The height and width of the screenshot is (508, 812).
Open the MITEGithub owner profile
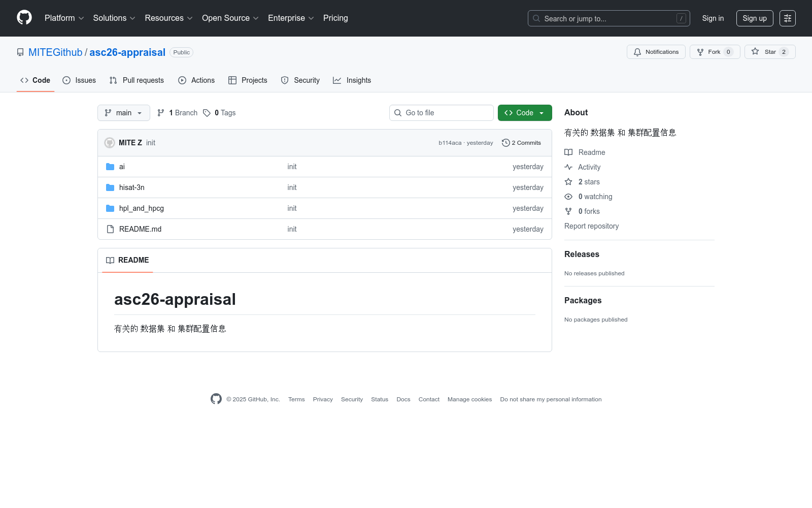pos(55,52)
